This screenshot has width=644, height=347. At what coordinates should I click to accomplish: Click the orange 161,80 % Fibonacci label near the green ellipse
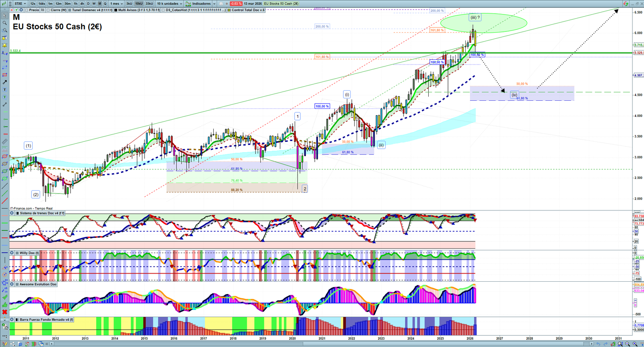point(437,30)
